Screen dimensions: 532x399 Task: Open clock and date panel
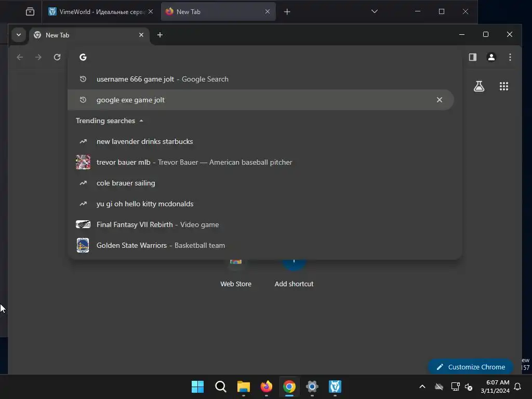pyautogui.click(x=495, y=387)
